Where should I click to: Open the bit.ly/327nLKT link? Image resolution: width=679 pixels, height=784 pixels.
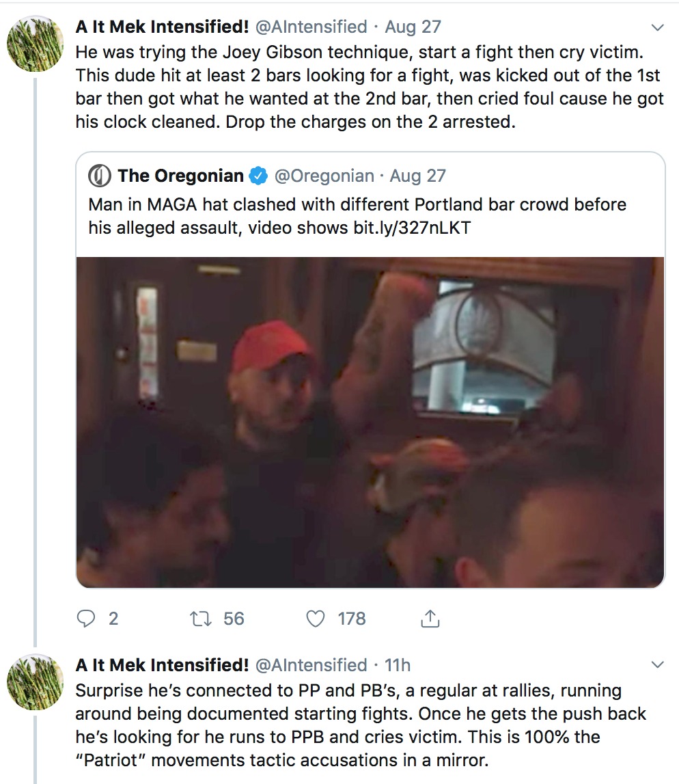pyautogui.click(x=412, y=228)
